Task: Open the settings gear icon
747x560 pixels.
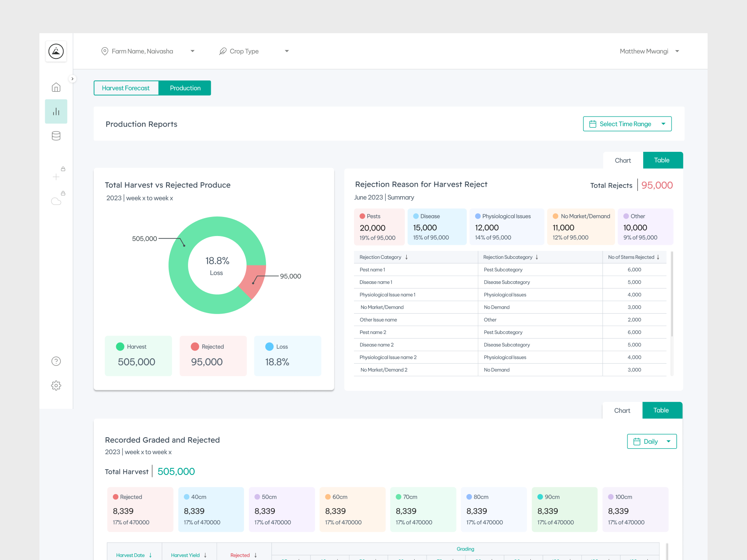Action: (56, 386)
